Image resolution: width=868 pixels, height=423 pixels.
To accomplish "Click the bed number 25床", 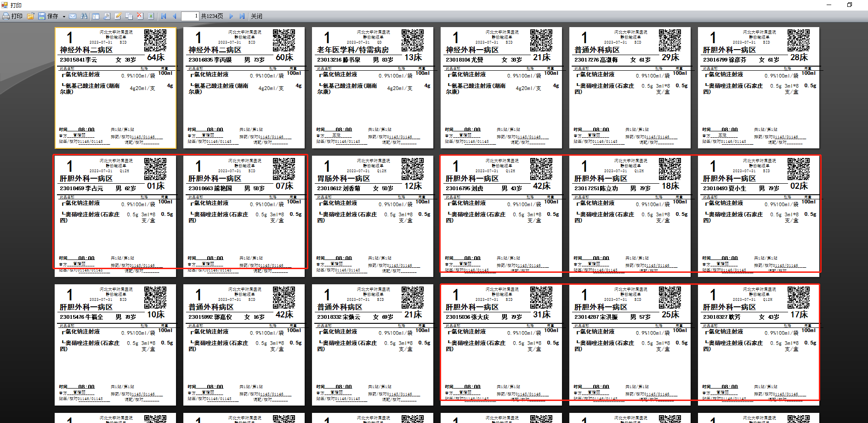I will coord(670,315).
